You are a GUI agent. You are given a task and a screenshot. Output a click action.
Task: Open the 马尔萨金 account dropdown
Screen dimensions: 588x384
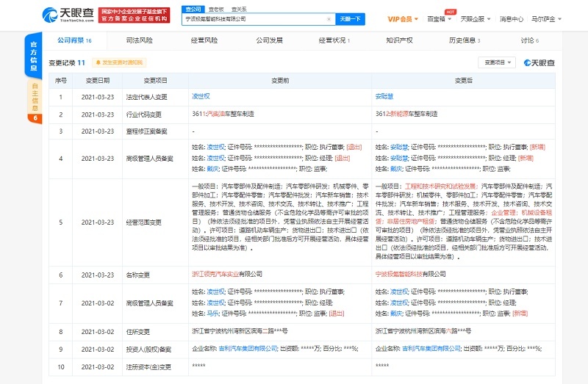(x=546, y=19)
